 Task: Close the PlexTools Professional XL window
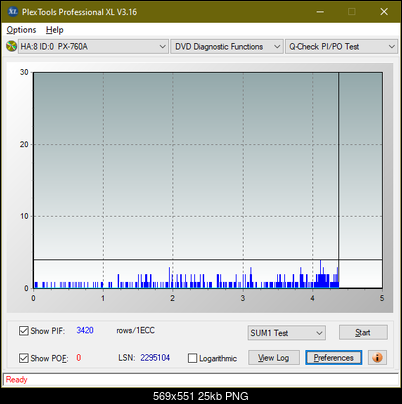[384, 12]
